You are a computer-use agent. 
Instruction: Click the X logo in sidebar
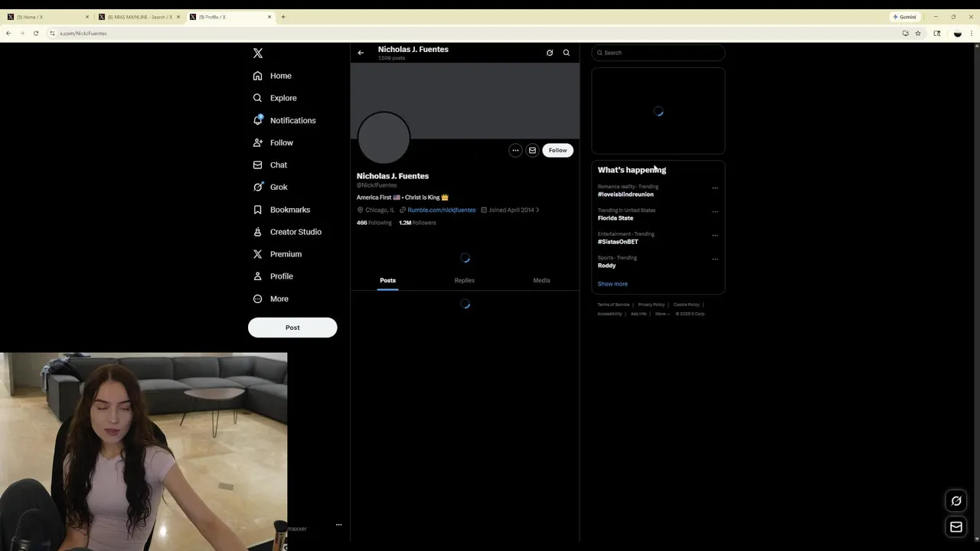(258, 53)
